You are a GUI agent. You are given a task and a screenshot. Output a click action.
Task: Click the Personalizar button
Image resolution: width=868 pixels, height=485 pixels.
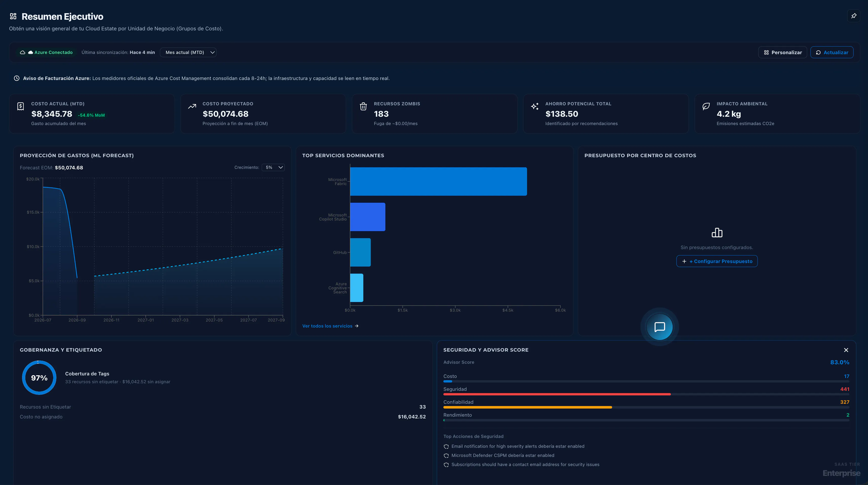point(782,52)
